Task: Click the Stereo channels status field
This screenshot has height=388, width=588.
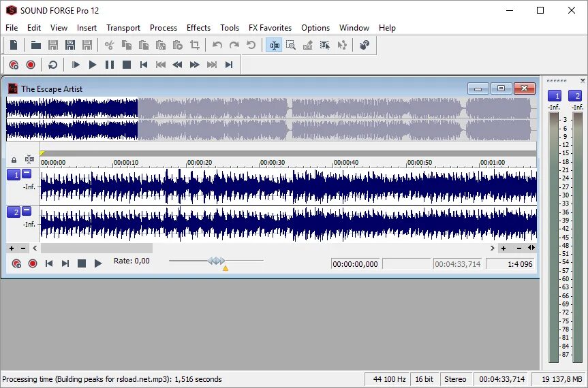Action: click(455, 379)
